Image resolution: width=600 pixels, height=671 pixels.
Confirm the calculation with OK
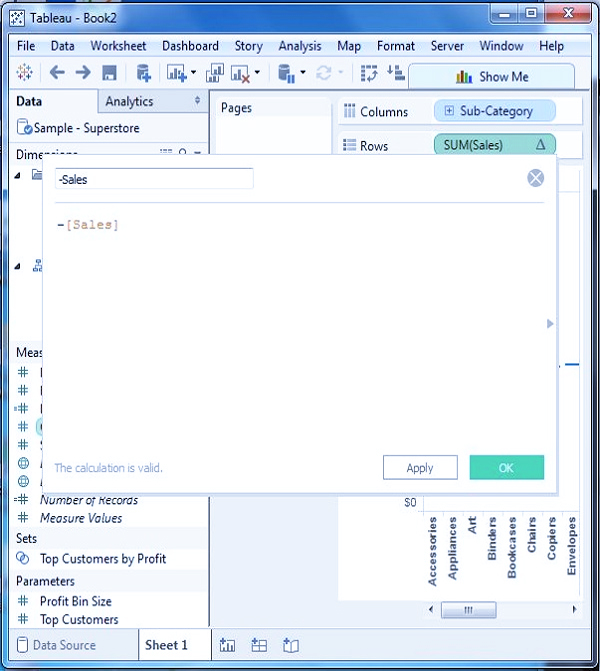[x=507, y=468]
